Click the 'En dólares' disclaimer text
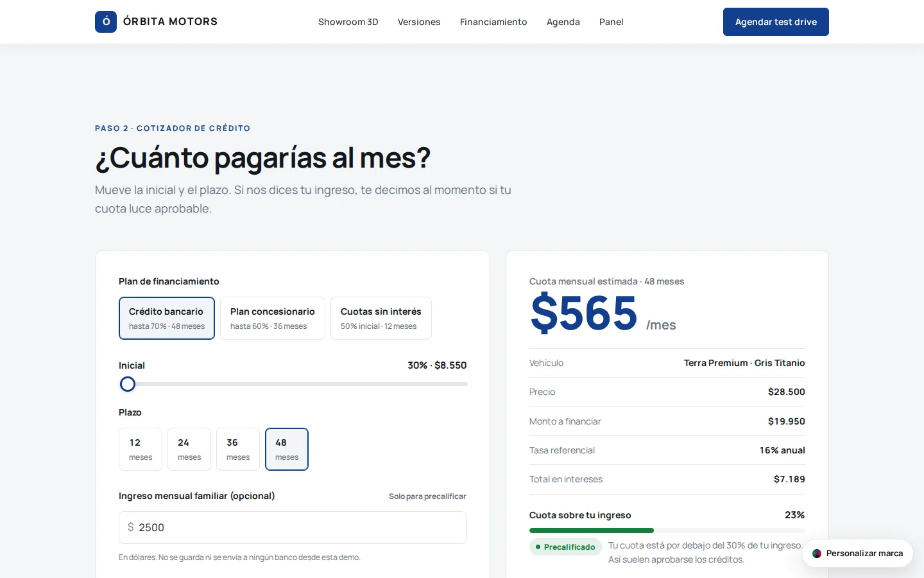The width and height of the screenshot is (924, 578). (x=239, y=557)
